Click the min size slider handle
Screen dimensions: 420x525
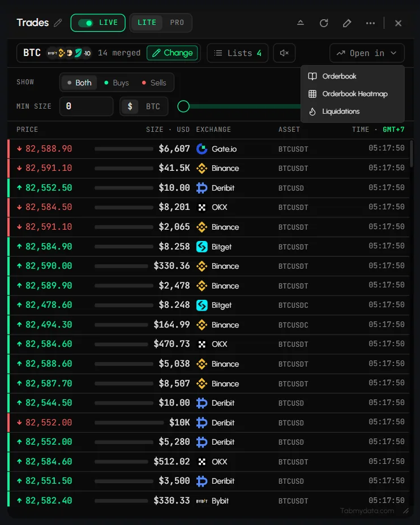pos(183,106)
